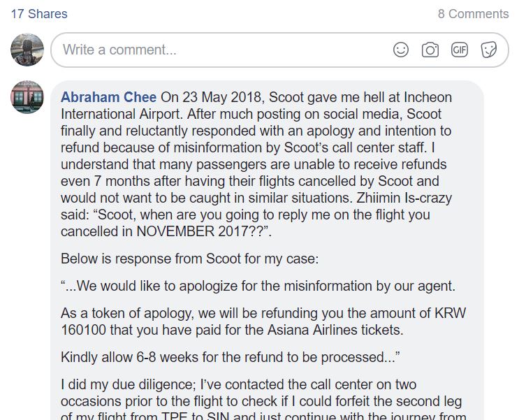This screenshot has height=420, width=519.
Task: Show the 8 Comments
Action: 473,14
